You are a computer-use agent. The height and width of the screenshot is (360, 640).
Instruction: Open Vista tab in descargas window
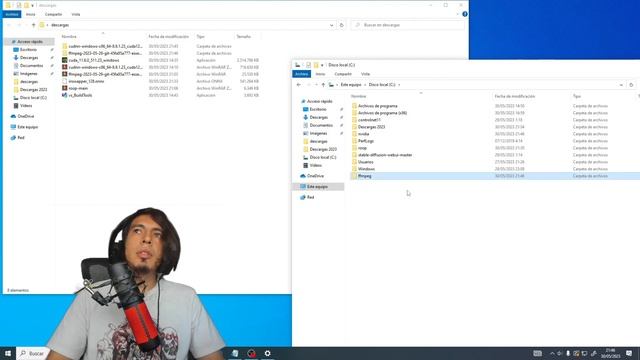pos(76,14)
